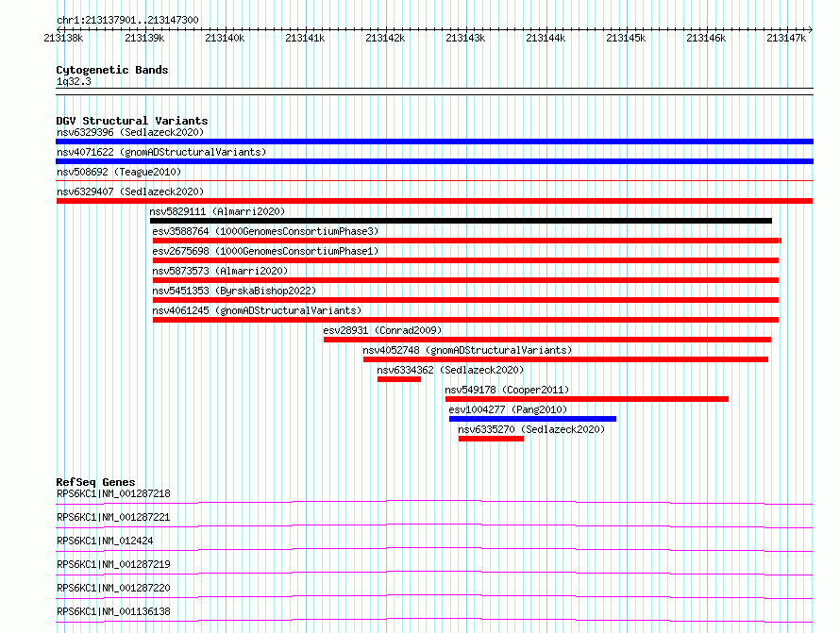Image resolution: width=840 pixels, height=633 pixels.
Task: Click the 213140k ruler position
Action: click(x=225, y=38)
